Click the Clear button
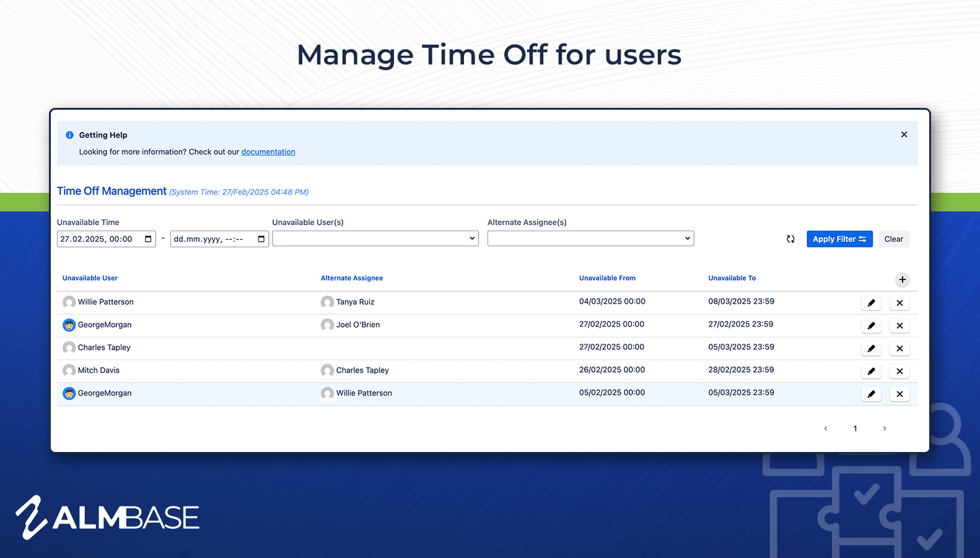980x558 pixels. (x=893, y=239)
